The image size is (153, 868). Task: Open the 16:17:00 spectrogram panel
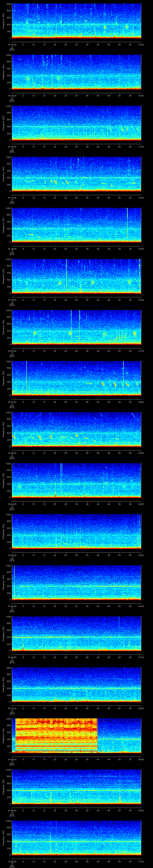click(77, 174)
